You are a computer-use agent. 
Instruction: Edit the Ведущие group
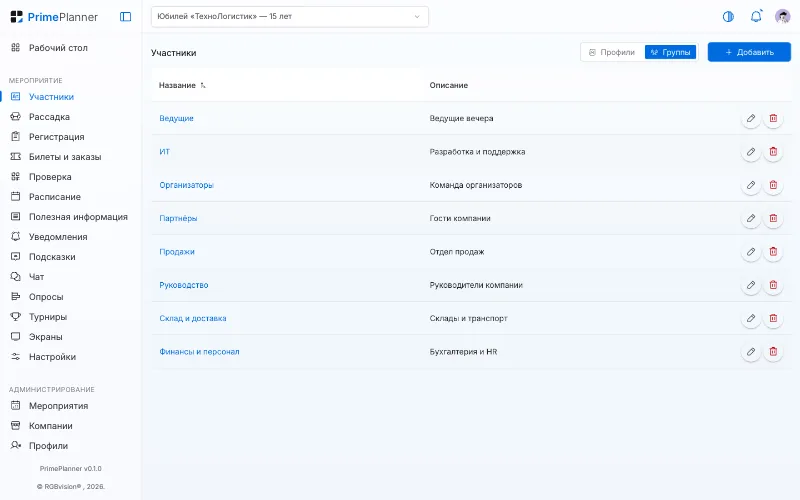click(751, 118)
